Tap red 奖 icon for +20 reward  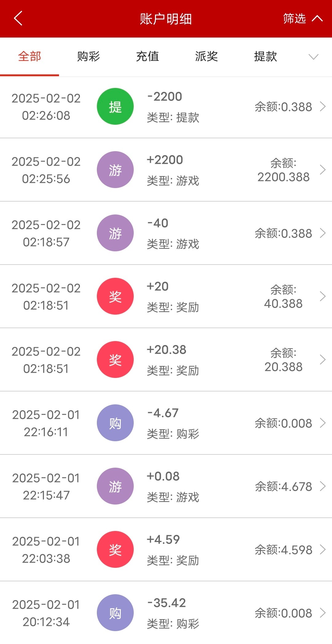[115, 296]
